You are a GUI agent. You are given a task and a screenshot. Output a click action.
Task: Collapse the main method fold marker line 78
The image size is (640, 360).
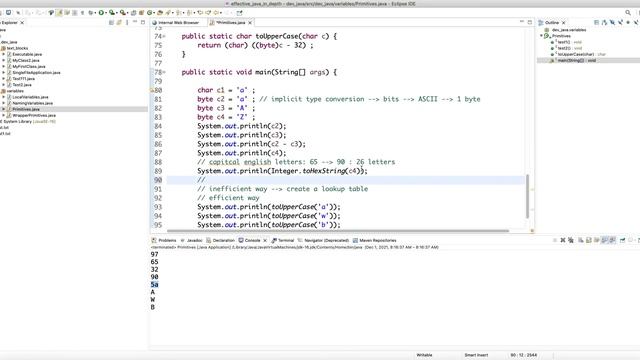tap(164, 72)
